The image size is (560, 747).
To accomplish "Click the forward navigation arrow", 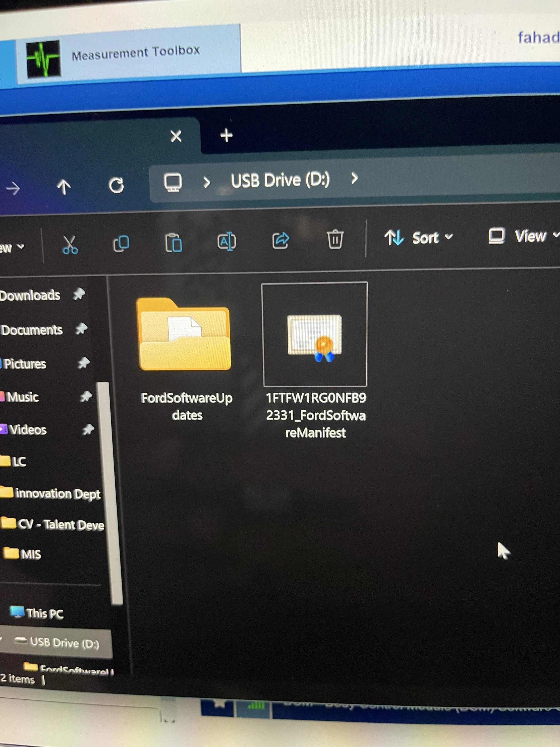I will point(13,188).
